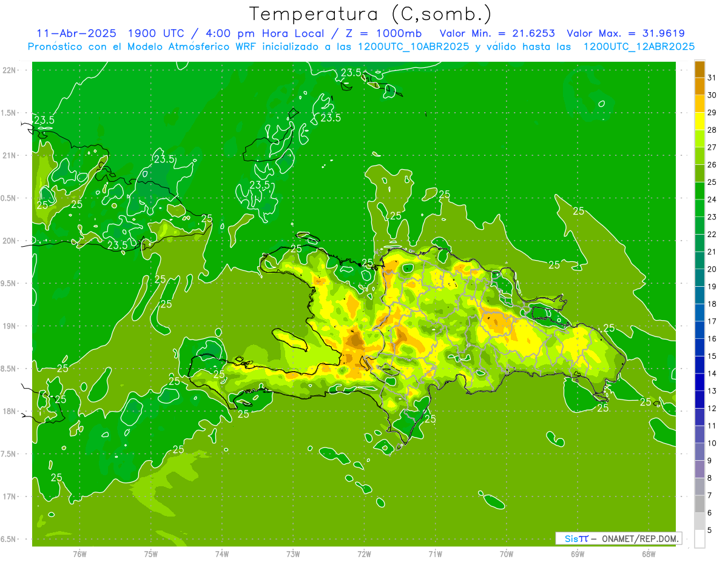Pick the orange legend band between 30 and 31

point(699,87)
